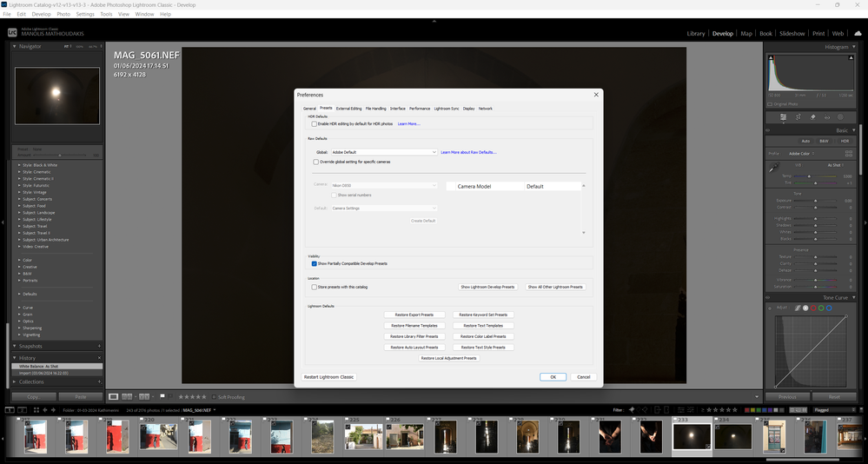
Task: Select the Red Eye correction tool
Action: [827, 116]
